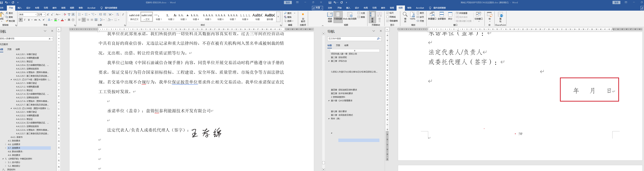Set zoom to 100% in the right window

tap(412, 16)
